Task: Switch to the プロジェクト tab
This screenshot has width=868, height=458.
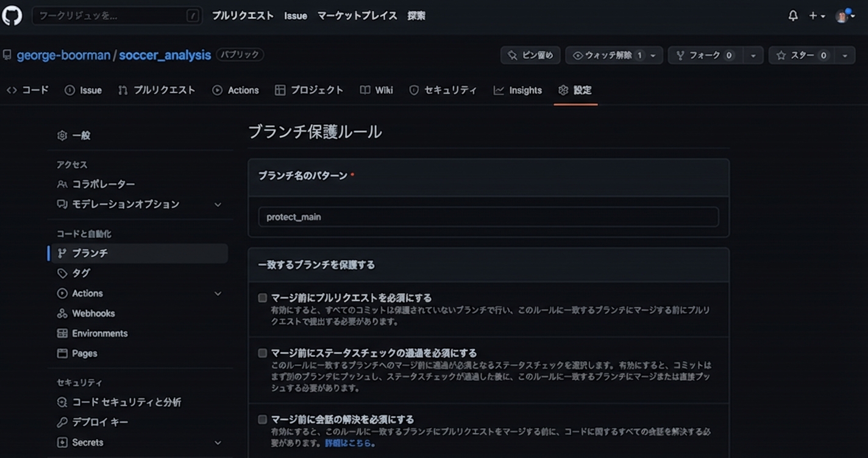Action: point(309,90)
